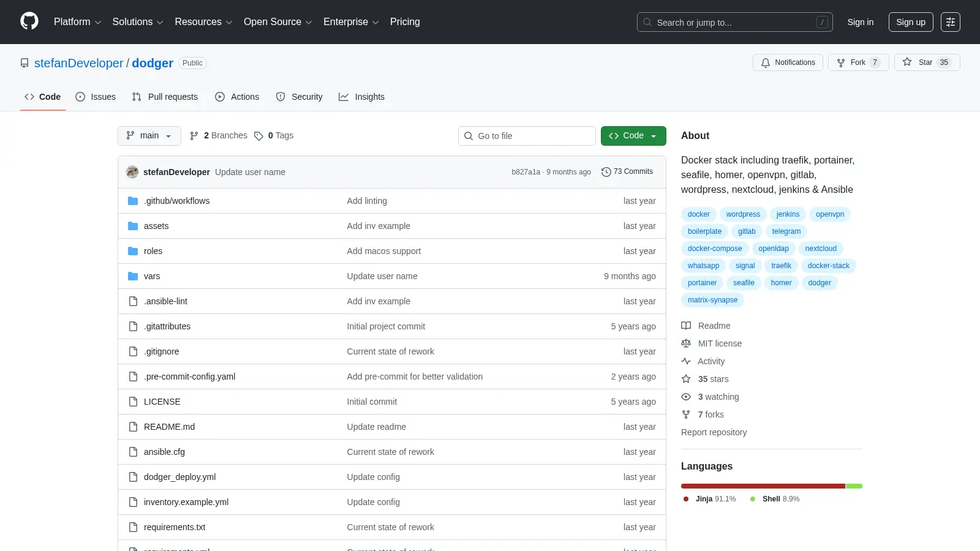Expand the Solutions menu

(138, 22)
